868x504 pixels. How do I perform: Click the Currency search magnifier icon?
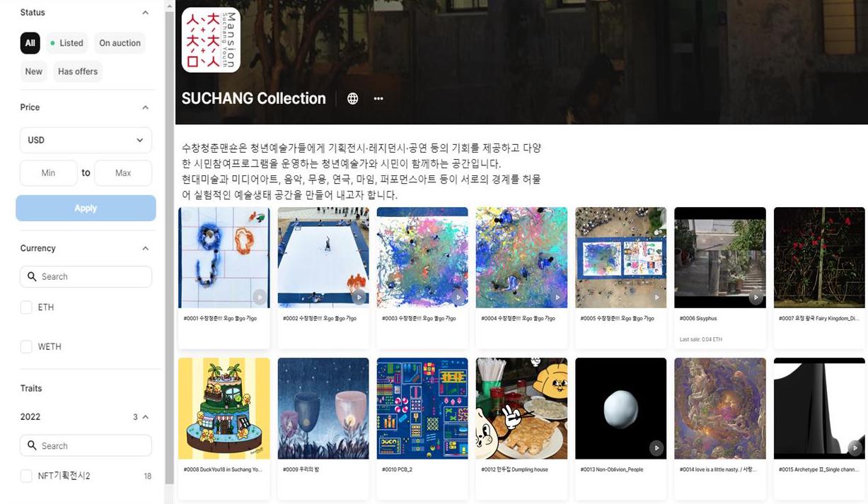pyautogui.click(x=32, y=276)
